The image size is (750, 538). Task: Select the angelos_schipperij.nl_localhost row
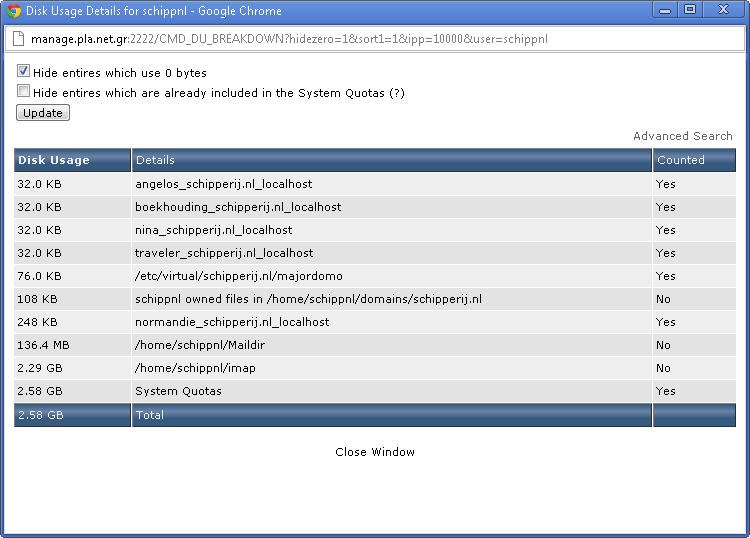pos(224,184)
